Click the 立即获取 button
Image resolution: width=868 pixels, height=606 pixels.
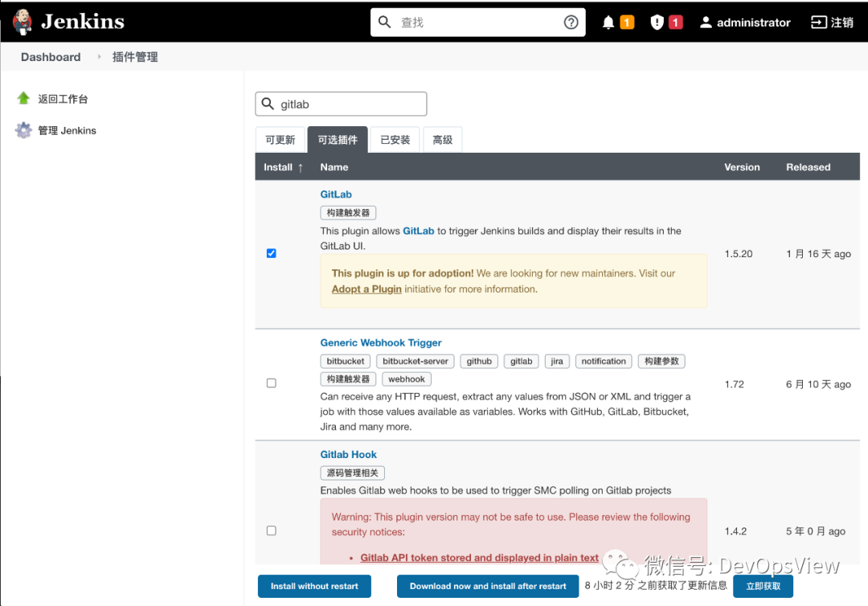[x=763, y=586]
